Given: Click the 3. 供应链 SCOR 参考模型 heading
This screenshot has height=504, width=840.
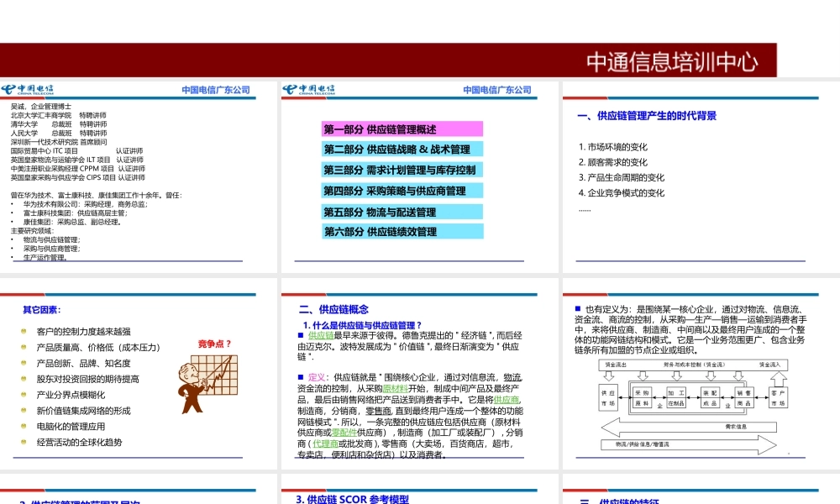Looking at the screenshot, I should click(x=352, y=499).
